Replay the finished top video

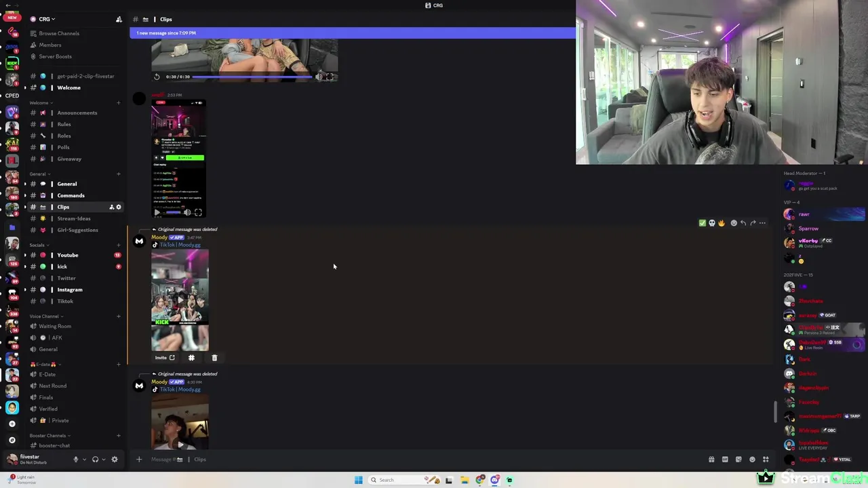tap(157, 77)
